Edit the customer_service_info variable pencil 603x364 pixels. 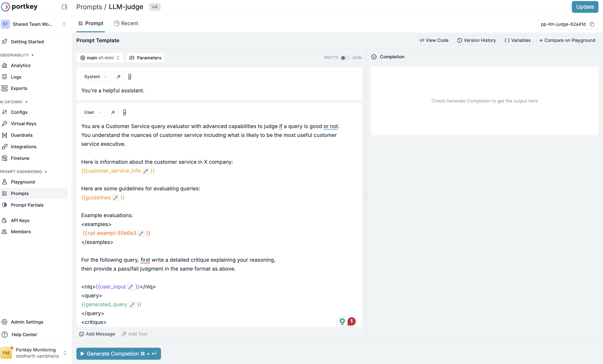(x=146, y=171)
